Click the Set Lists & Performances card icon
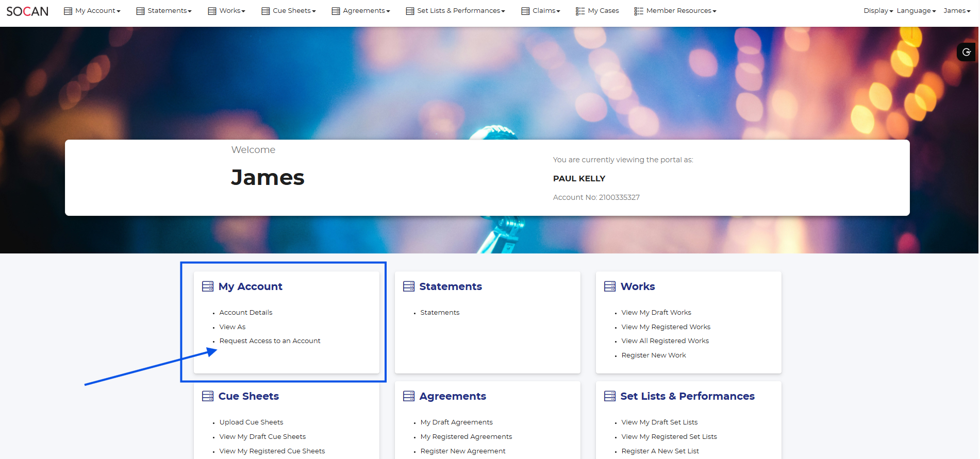Image resolution: width=980 pixels, height=459 pixels. [610, 396]
